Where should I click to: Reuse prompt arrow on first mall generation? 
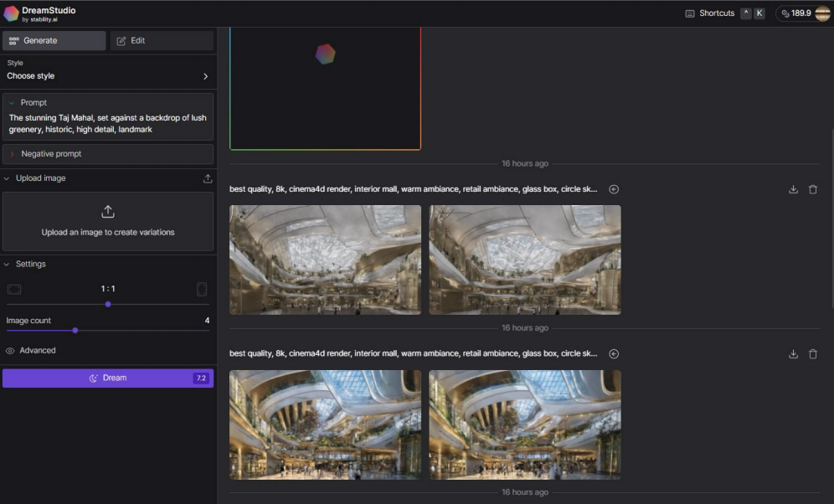pyautogui.click(x=614, y=189)
